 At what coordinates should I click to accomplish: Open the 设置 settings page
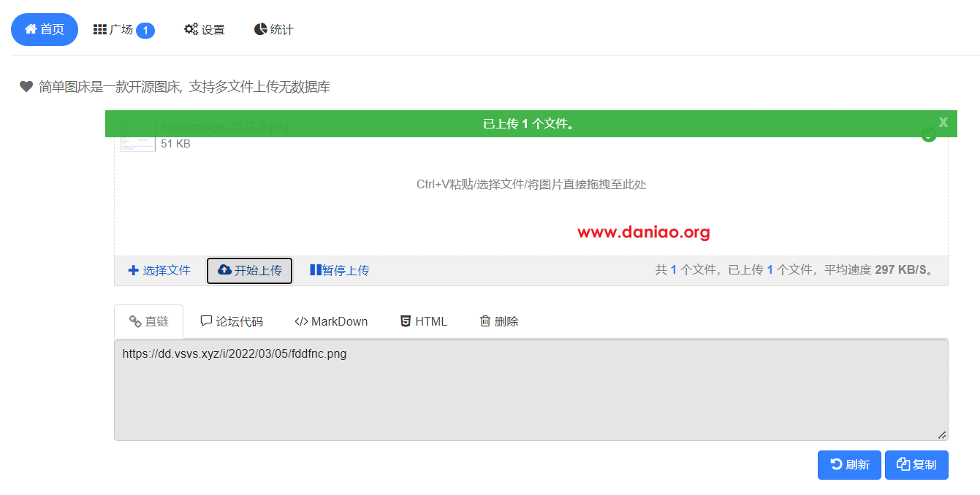204,29
